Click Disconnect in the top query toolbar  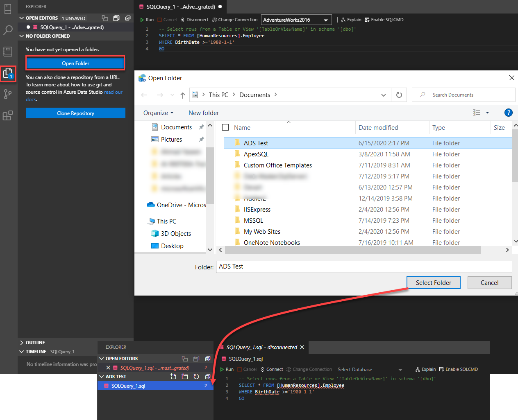click(x=194, y=20)
